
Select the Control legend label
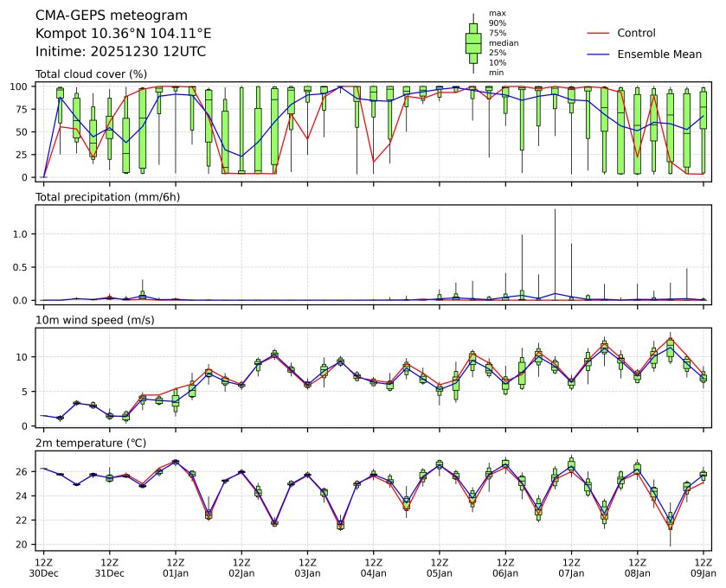pyautogui.click(x=636, y=34)
